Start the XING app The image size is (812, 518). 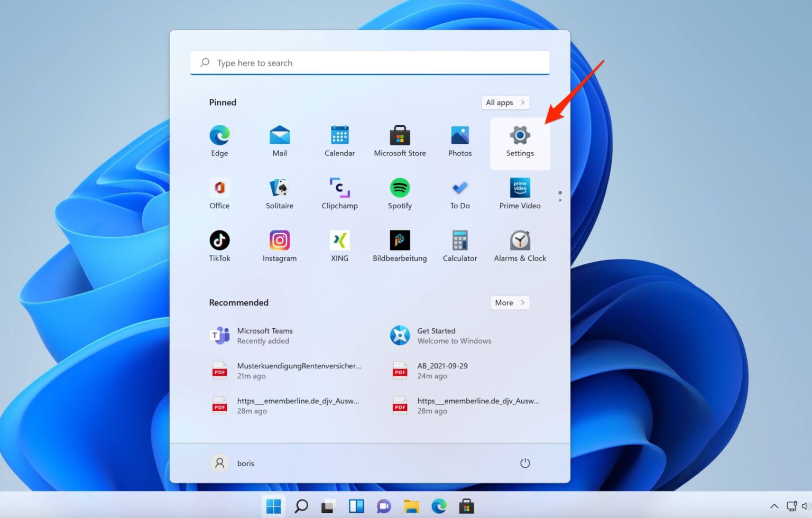click(339, 245)
